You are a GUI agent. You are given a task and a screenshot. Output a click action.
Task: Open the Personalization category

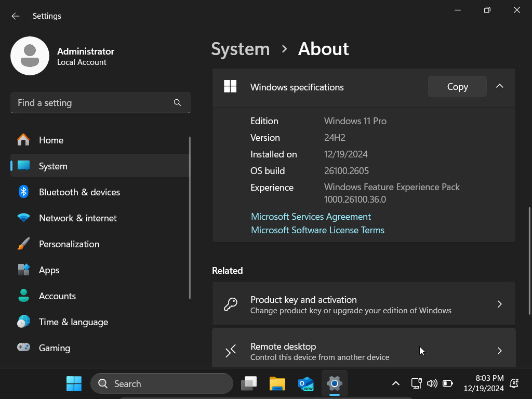[x=100, y=244]
